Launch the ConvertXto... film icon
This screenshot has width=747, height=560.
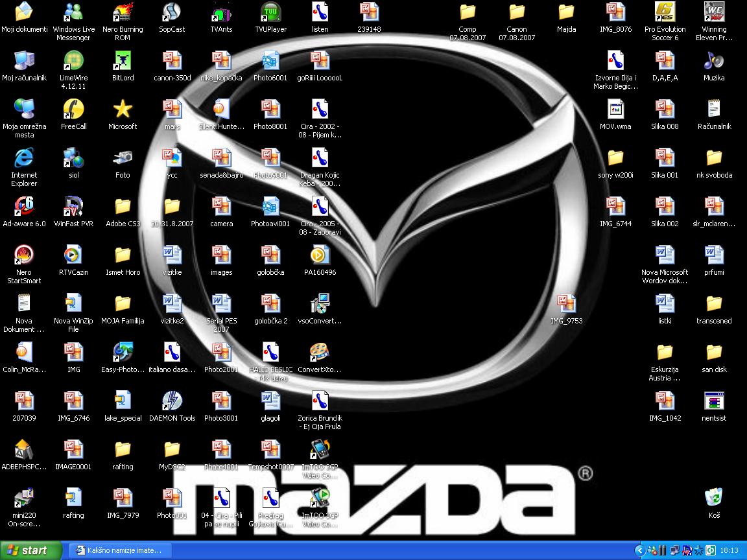[320, 353]
